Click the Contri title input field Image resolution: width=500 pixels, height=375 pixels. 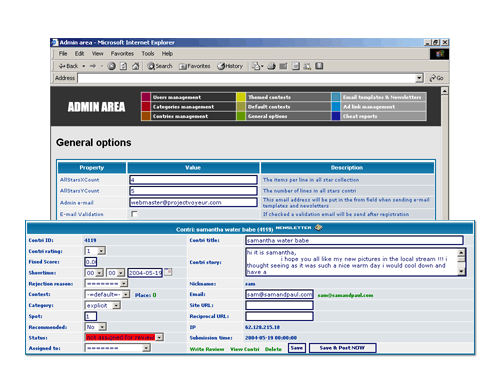[354, 240]
